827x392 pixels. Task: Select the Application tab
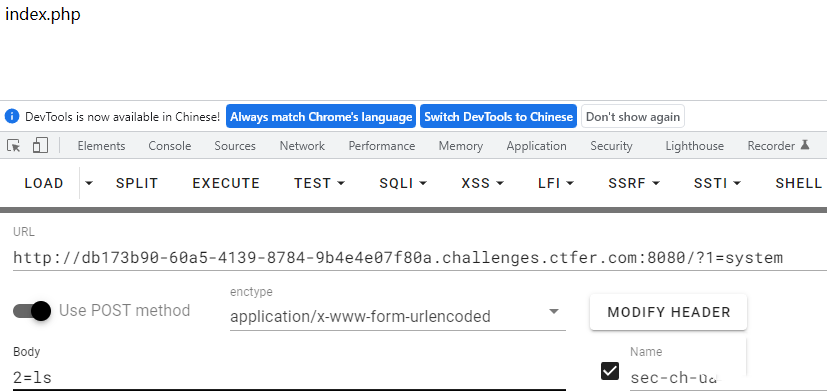coord(536,146)
